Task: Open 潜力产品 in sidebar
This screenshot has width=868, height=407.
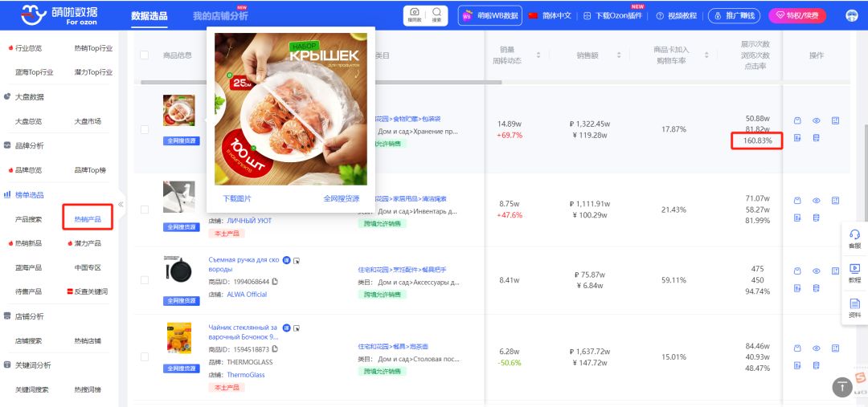Action: (88, 243)
